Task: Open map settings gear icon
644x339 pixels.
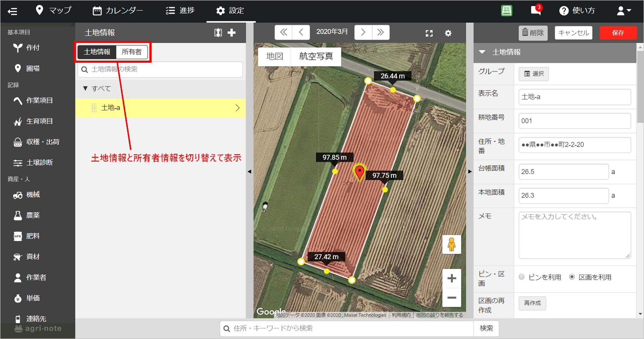Action: click(448, 33)
